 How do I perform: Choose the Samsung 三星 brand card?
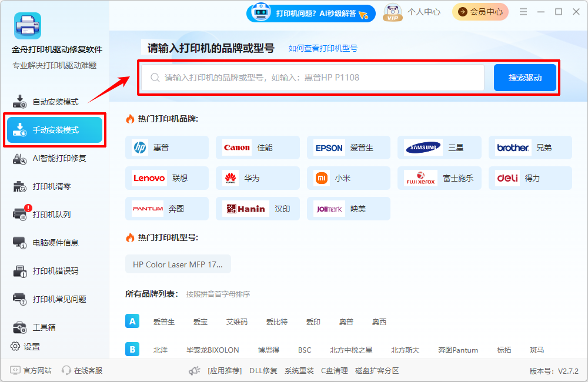pyautogui.click(x=439, y=148)
